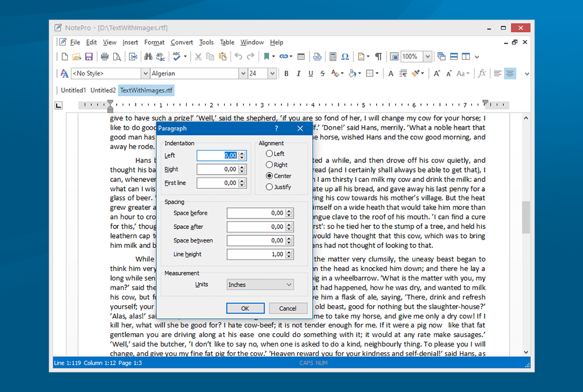Insert a table with the grid icon

click(301, 57)
